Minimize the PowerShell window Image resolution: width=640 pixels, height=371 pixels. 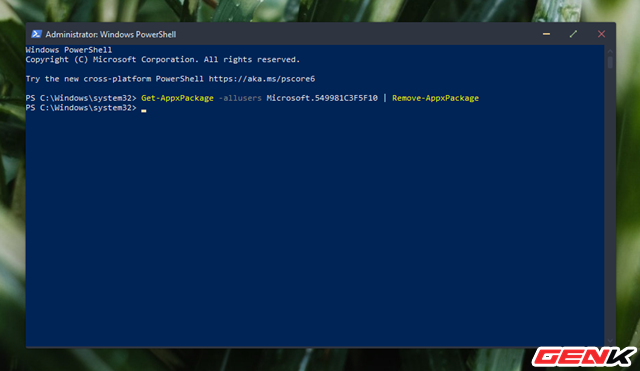point(546,34)
